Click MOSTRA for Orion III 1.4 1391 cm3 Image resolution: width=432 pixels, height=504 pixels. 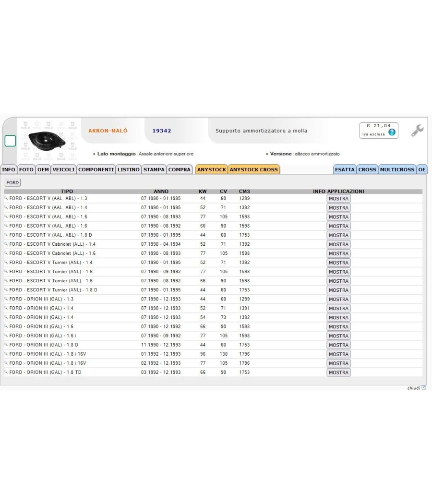click(x=338, y=308)
